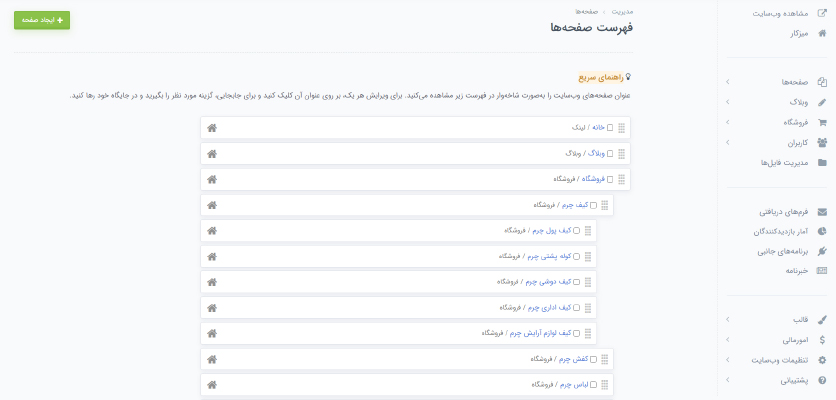Screen dimensions: 836x400
Task: Open the کیف اداری چرم page link
Action: [550, 308]
